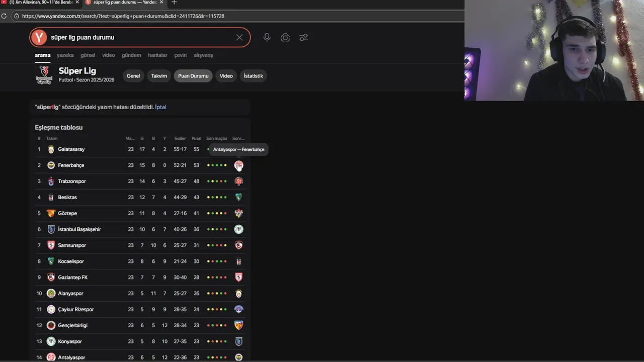This screenshot has width=644, height=362.
Task: Click next opponent crest in Gençlerbirliği row
Action: [x=239, y=325]
